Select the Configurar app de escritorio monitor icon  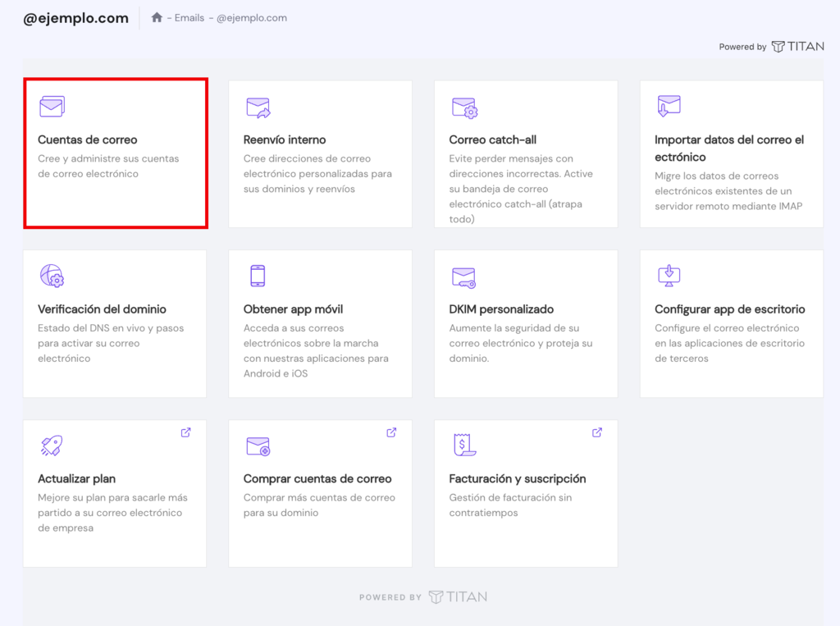(669, 276)
